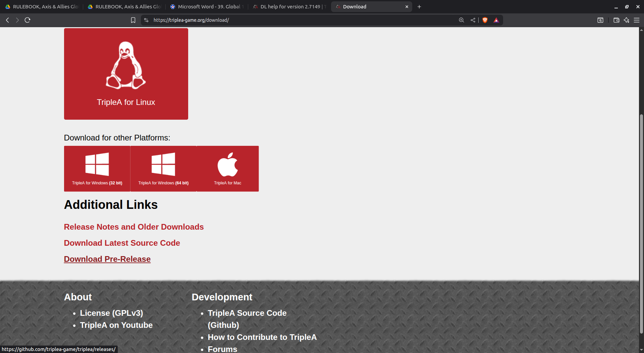Share this page via share icon
Viewport: 644px width, 353px height.
473,20
